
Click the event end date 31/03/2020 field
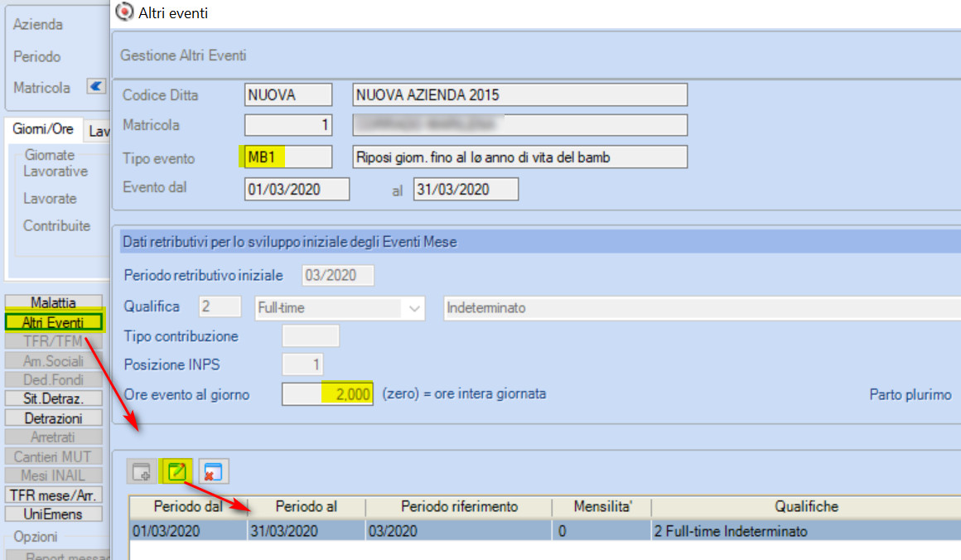tap(466, 190)
